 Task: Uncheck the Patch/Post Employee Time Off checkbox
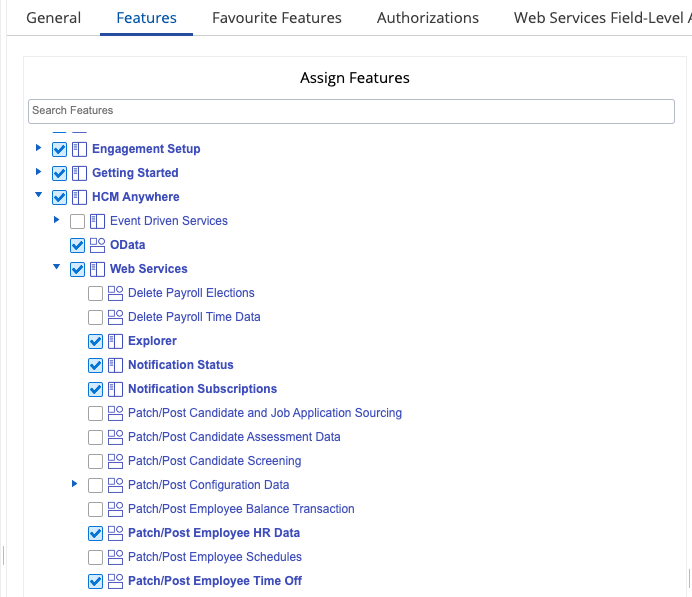tap(95, 581)
